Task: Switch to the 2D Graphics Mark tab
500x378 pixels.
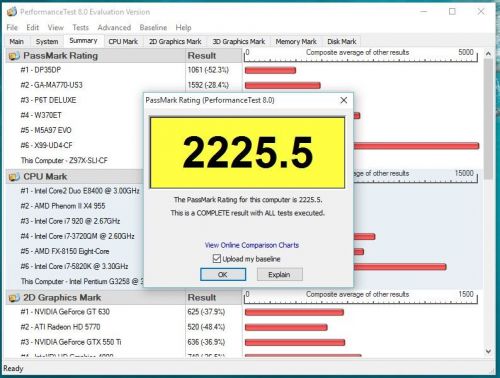Action: pyautogui.click(x=175, y=42)
